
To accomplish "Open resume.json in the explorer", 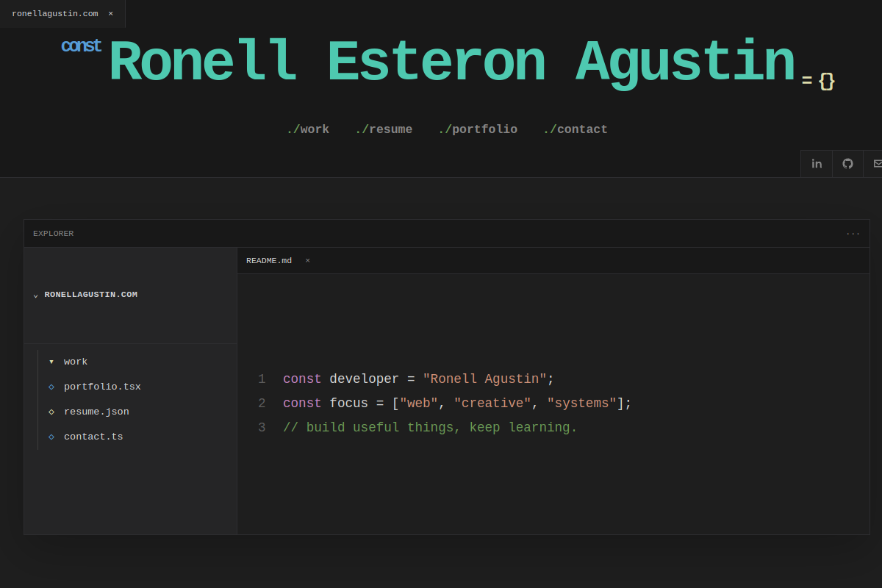I will (96, 412).
